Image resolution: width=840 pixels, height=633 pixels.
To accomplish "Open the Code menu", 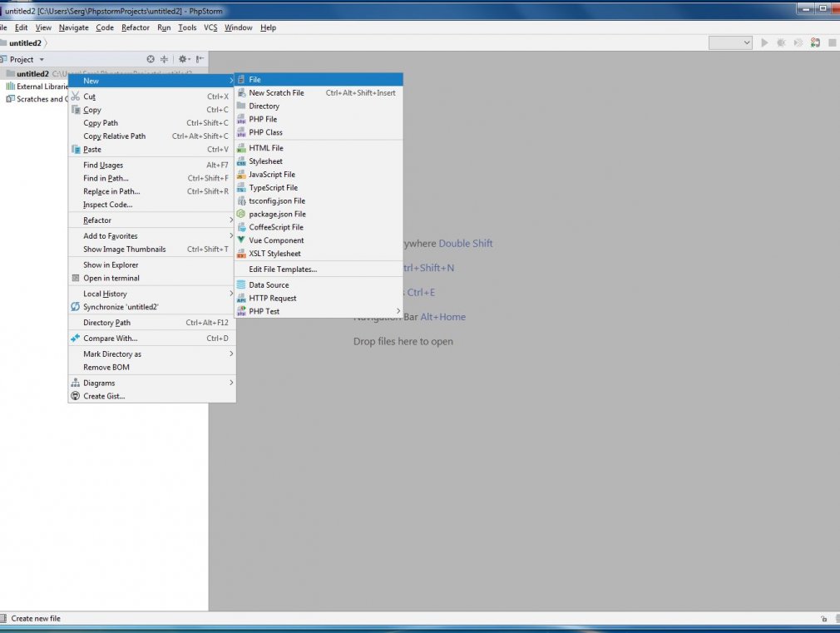I will click(x=105, y=27).
